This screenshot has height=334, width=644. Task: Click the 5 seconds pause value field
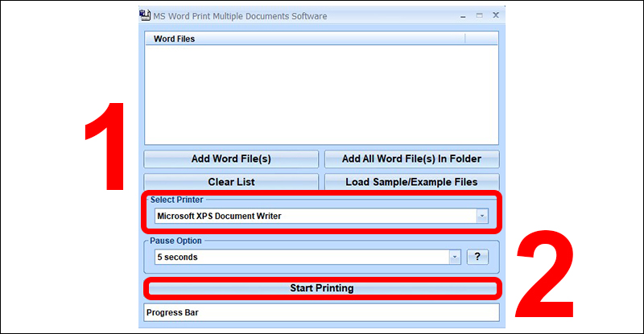pos(302,257)
